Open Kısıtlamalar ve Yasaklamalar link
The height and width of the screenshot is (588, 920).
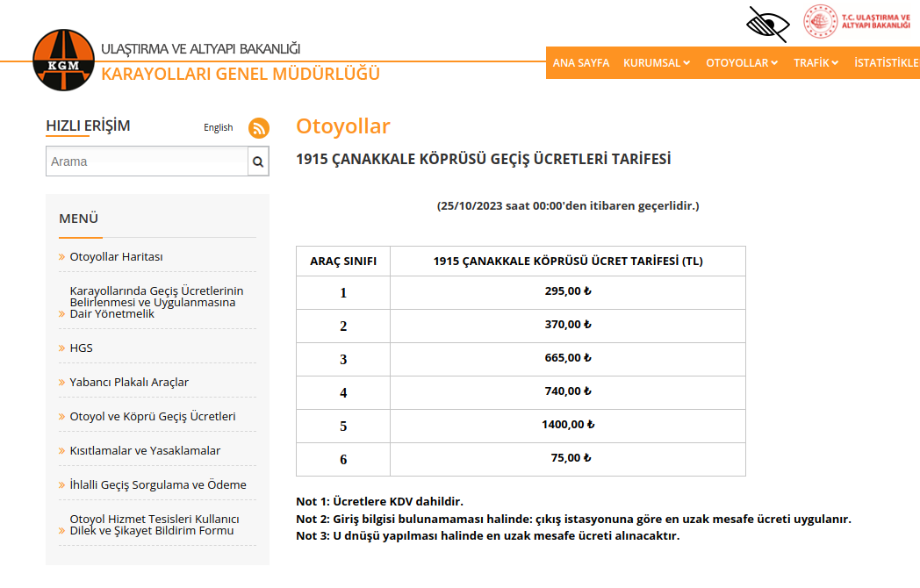145,451
